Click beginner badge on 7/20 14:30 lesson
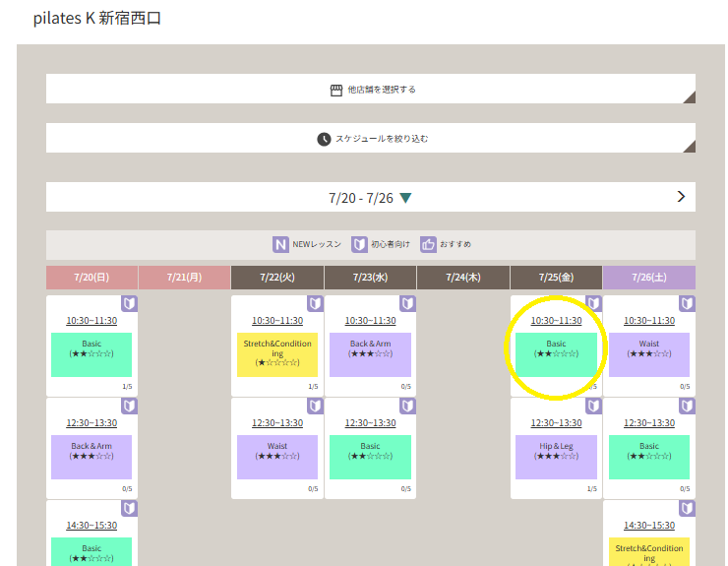The height and width of the screenshot is (566, 728). pyautogui.click(x=129, y=508)
